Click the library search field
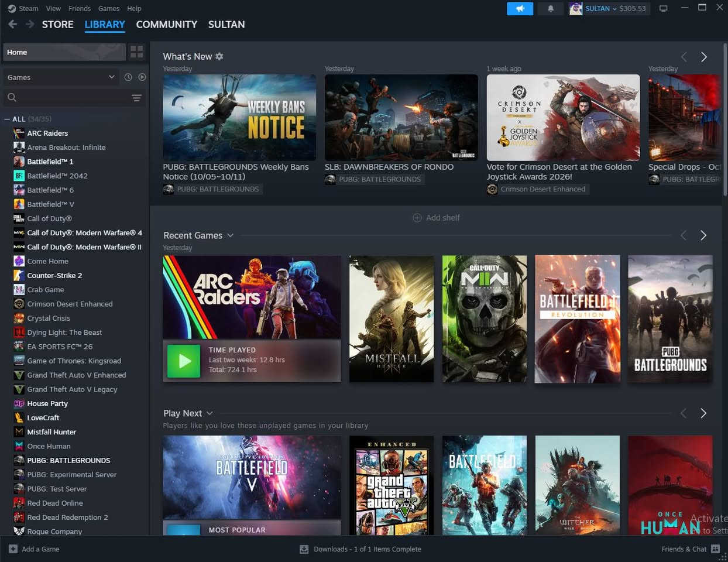 (67, 98)
